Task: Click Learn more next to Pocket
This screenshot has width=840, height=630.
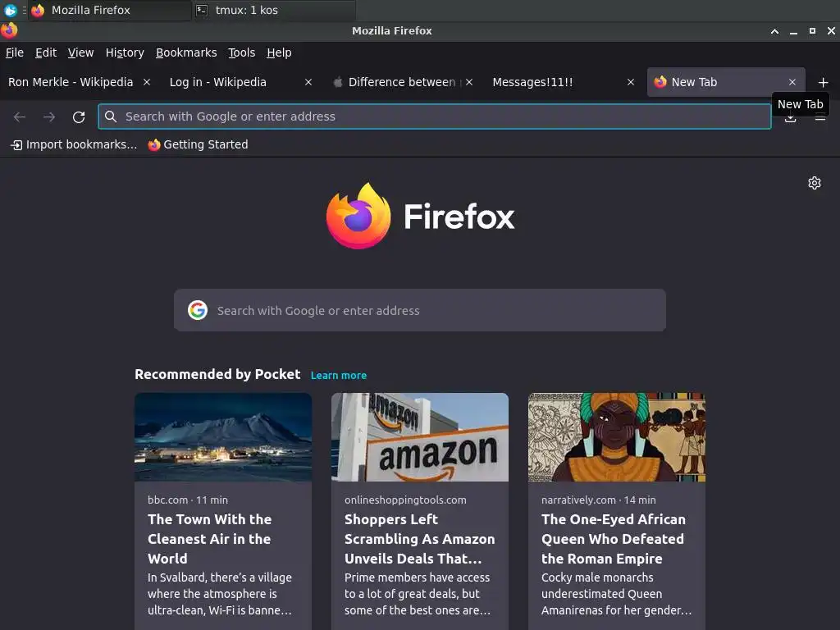Action: pos(339,376)
